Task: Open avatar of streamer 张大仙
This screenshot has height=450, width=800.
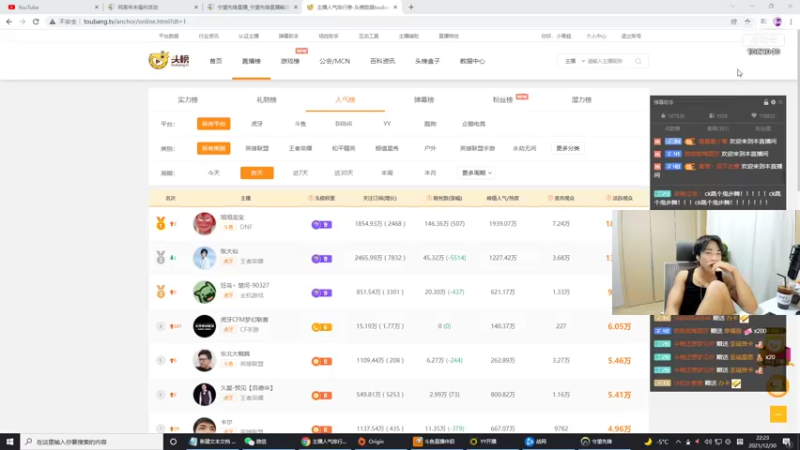Action: click(204, 258)
